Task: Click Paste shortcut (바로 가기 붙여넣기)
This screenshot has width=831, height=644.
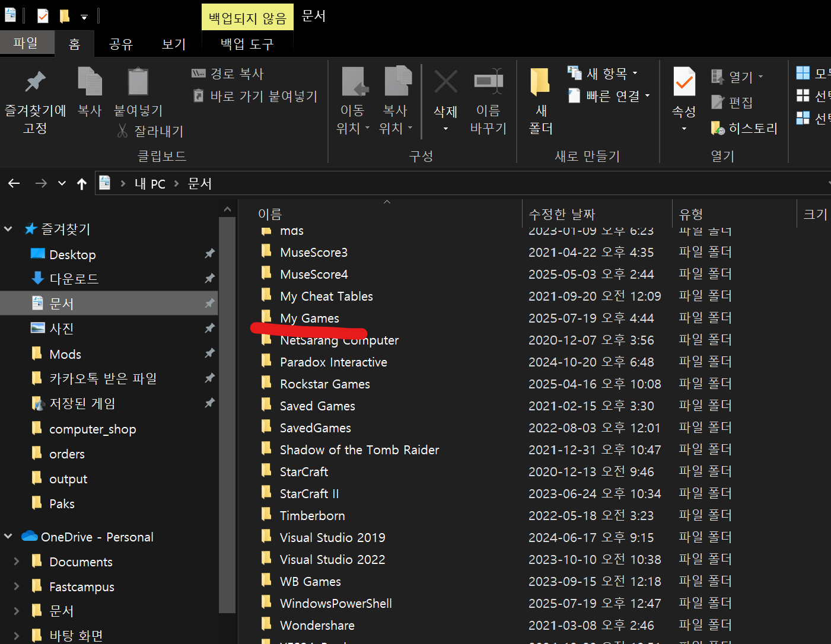Action: click(256, 96)
